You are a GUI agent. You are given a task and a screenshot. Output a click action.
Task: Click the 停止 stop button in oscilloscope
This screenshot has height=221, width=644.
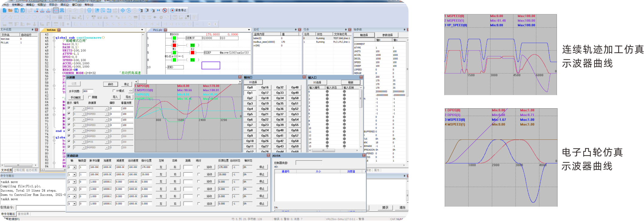pyautogui.click(x=127, y=84)
